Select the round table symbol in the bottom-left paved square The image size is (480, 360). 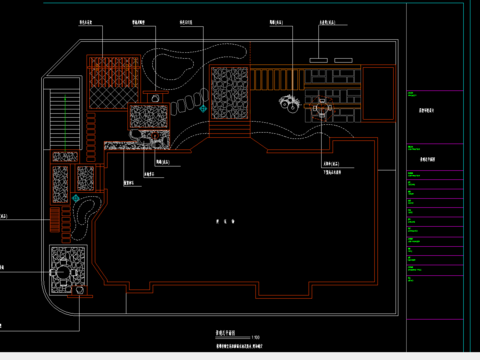coord(63,273)
